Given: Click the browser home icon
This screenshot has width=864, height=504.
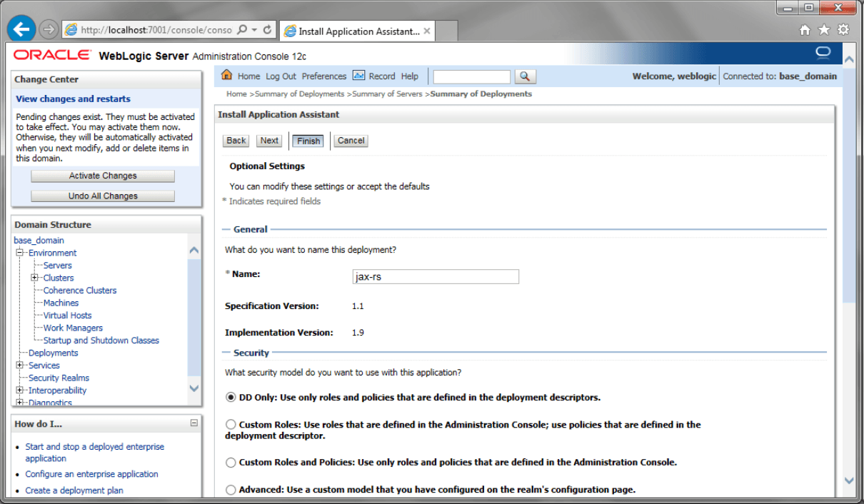Looking at the screenshot, I should click(805, 29).
